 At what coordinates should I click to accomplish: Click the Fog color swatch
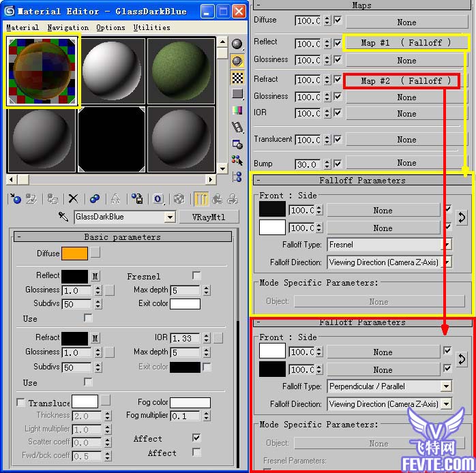[x=190, y=403]
